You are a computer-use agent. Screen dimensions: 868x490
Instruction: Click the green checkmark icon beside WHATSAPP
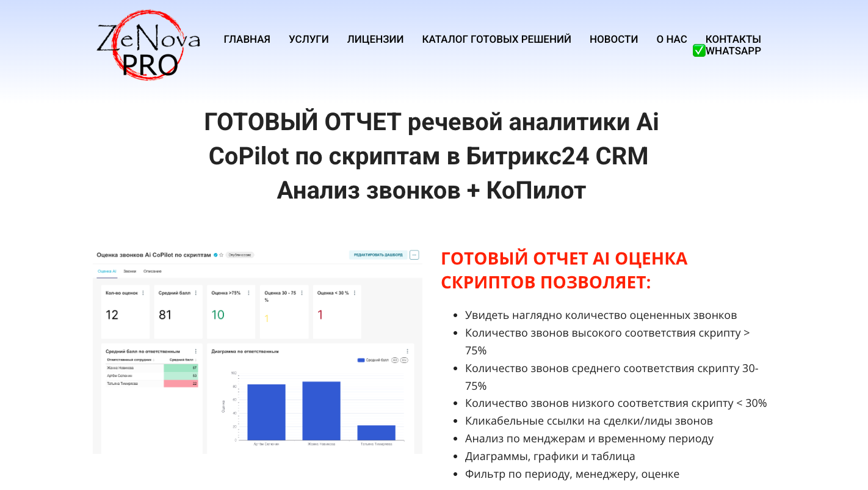point(699,51)
